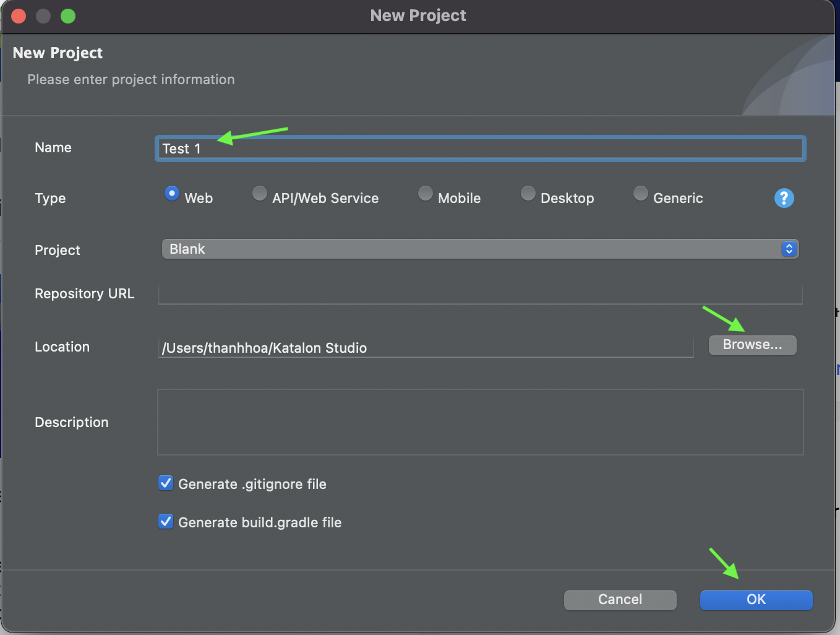Select the Generic project type

(641, 194)
